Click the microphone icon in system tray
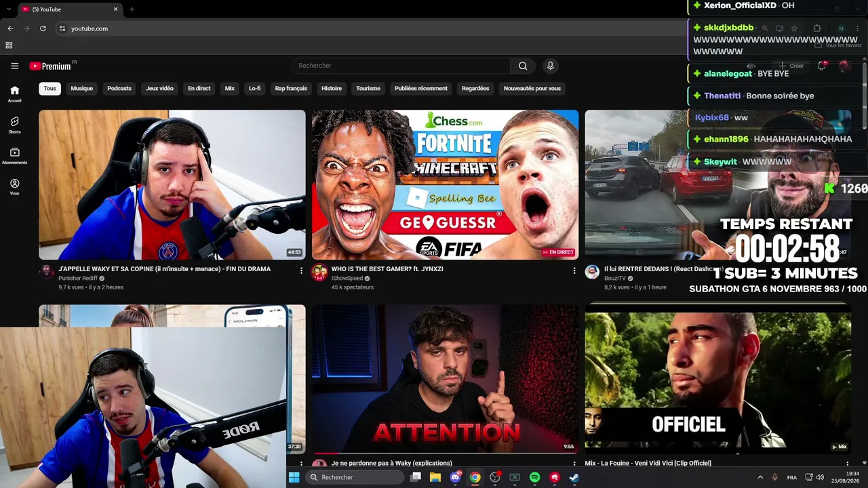This screenshot has height=488, width=868. click(x=775, y=477)
